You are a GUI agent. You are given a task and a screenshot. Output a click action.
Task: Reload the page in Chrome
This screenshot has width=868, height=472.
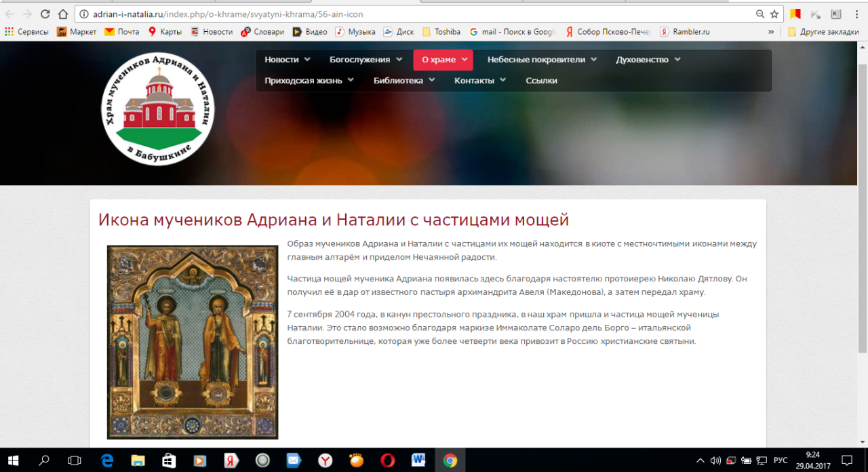(x=45, y=14)
